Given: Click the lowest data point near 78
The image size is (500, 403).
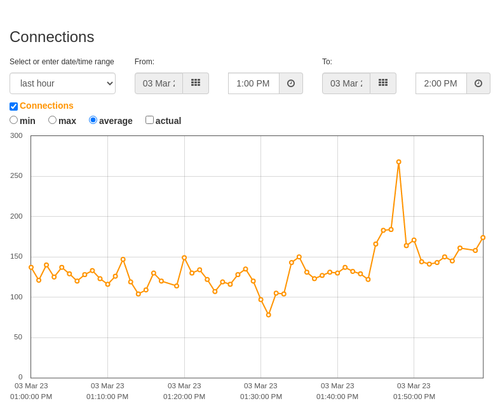Looking at the screenshot, I should click(269, 315).
